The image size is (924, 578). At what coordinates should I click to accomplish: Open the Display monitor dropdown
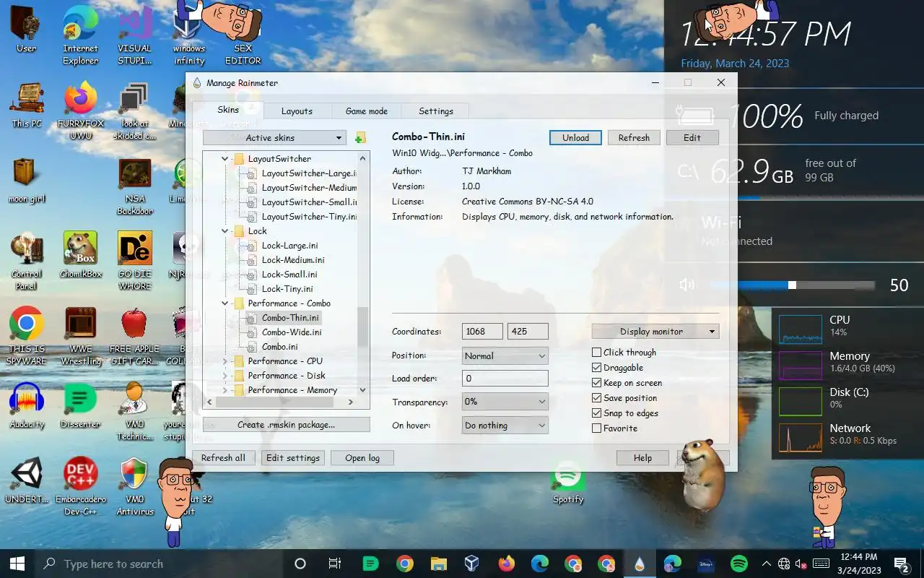pyautogui.click(x=655, y=332)
